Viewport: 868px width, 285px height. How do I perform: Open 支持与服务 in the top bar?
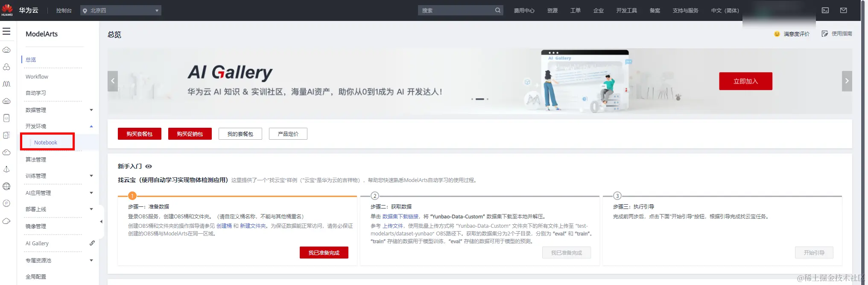(x=686, y=10)
